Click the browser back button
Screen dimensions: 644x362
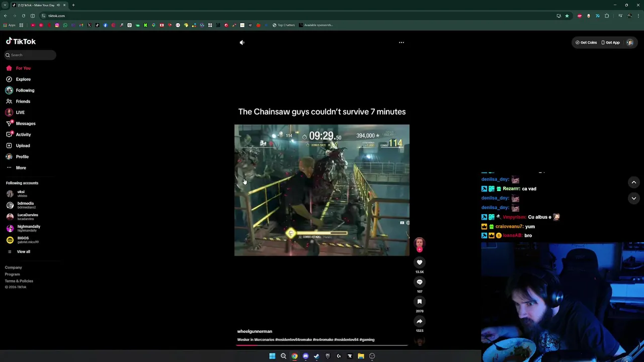pos(6,16)
